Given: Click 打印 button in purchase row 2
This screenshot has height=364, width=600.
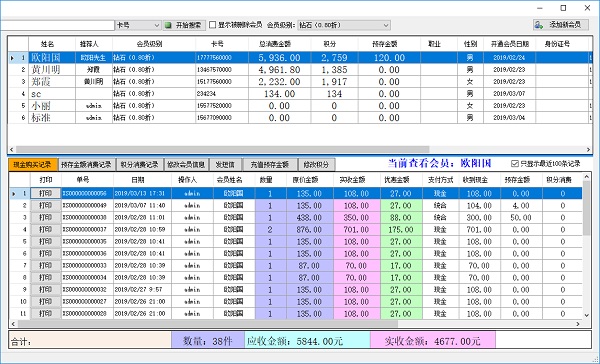Looking at the screenshot, I should [46, 206].
